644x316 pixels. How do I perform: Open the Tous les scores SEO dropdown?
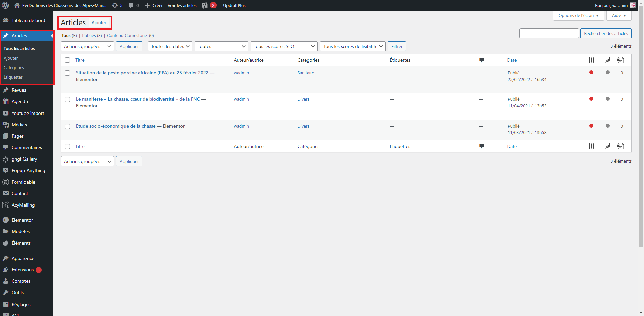coord(284,46)
